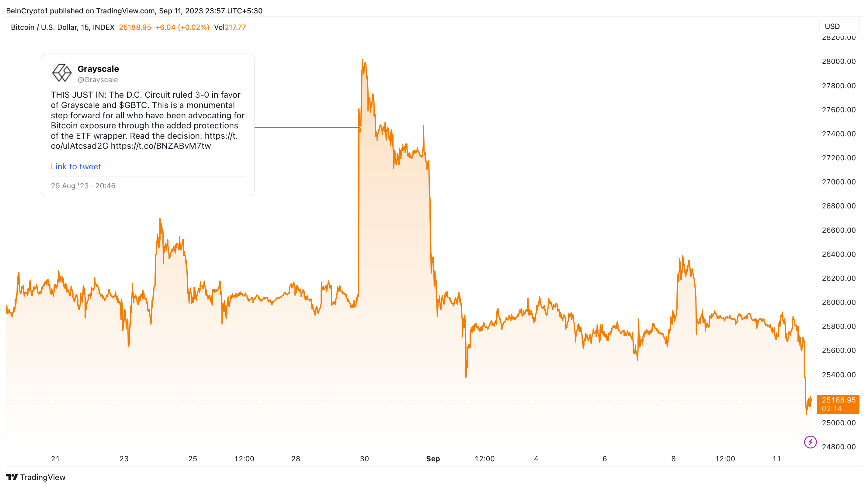Click the Grayscale logo icon in tweet card
Image resolution: width=868 pixels, height=488 pixels.
62,73
